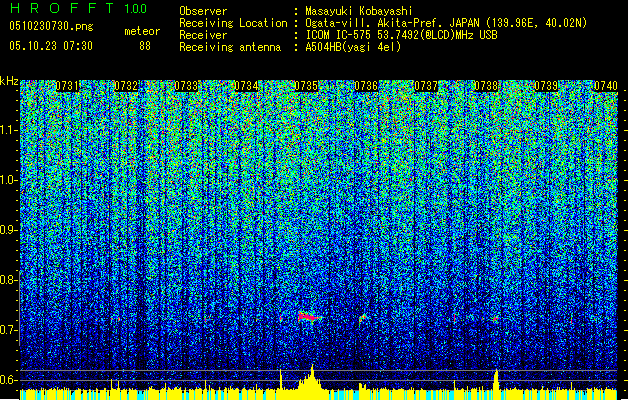Click the 0736 time marker
629x400 pixels.
366,86
